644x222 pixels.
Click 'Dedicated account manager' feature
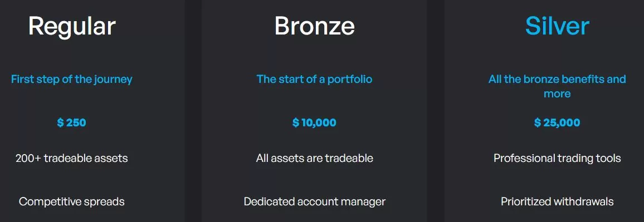click(x=315, y=201)
